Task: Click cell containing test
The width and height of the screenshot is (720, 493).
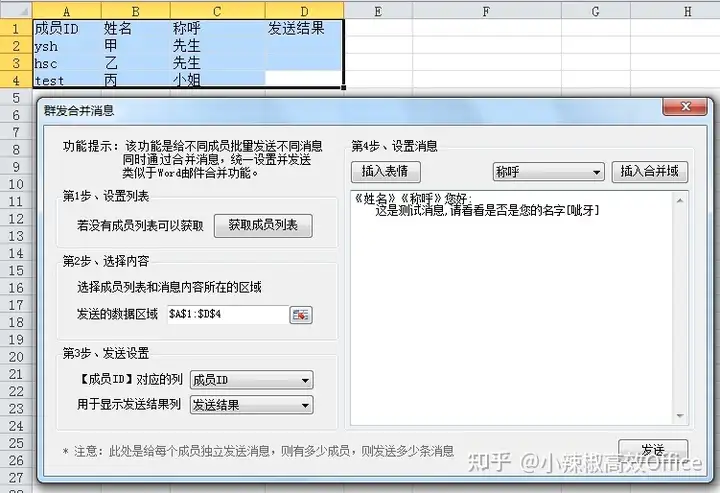Action: 67,80
